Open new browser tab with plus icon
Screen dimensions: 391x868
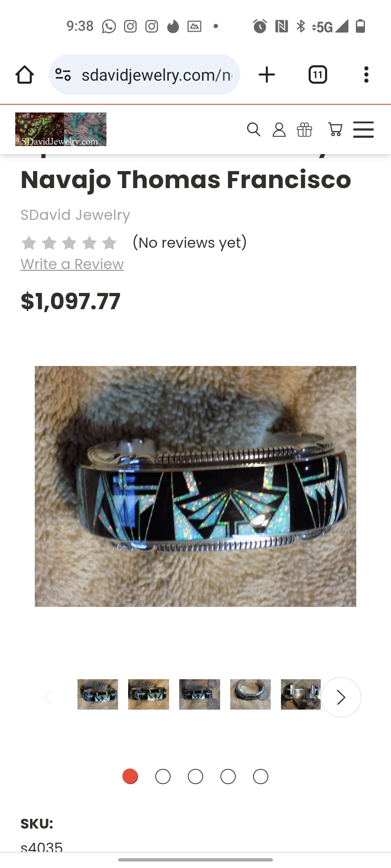(x=267, y=75)
